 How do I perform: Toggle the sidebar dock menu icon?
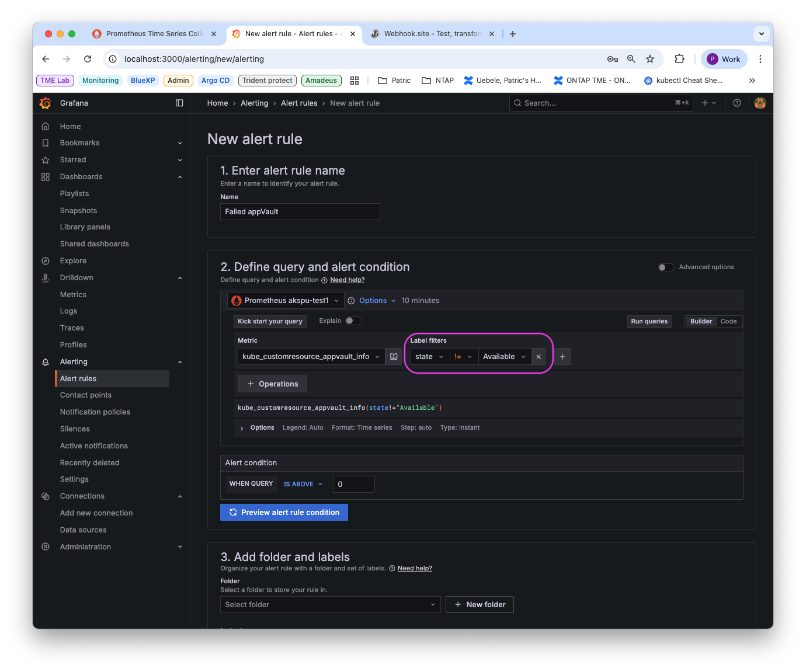[179, 103]
